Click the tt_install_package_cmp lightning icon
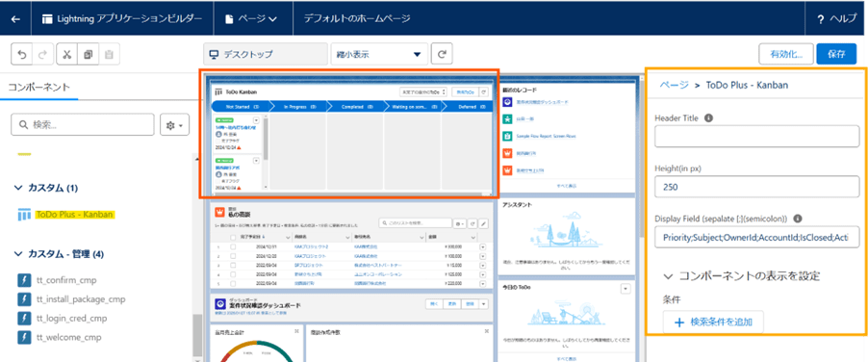The height and width of the screenshot is (362, 868). tap(24, 299)
